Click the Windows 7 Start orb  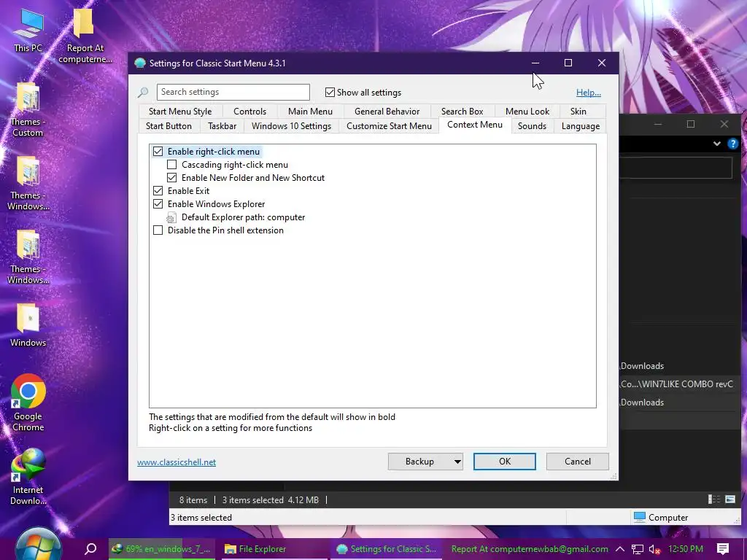(38, 545)
